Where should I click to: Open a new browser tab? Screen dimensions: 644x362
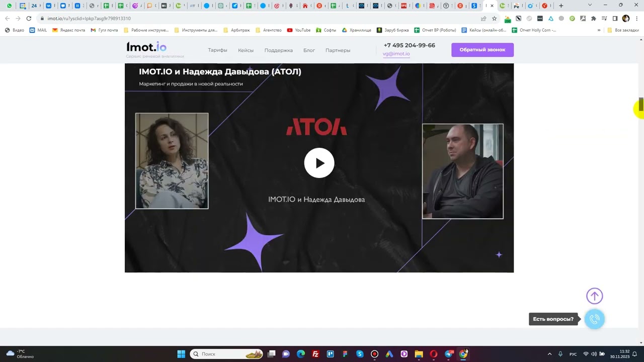561,6
